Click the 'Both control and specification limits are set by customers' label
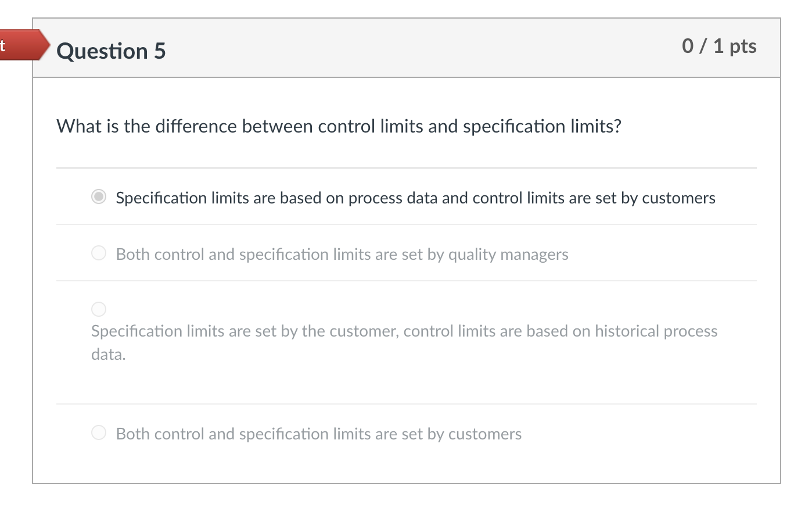 click(x=318, y=434)
